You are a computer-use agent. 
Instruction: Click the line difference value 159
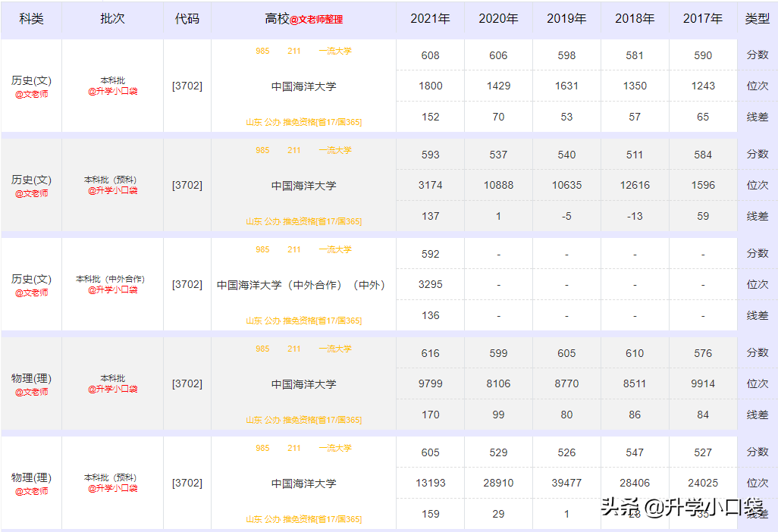(x=430, y=514)
